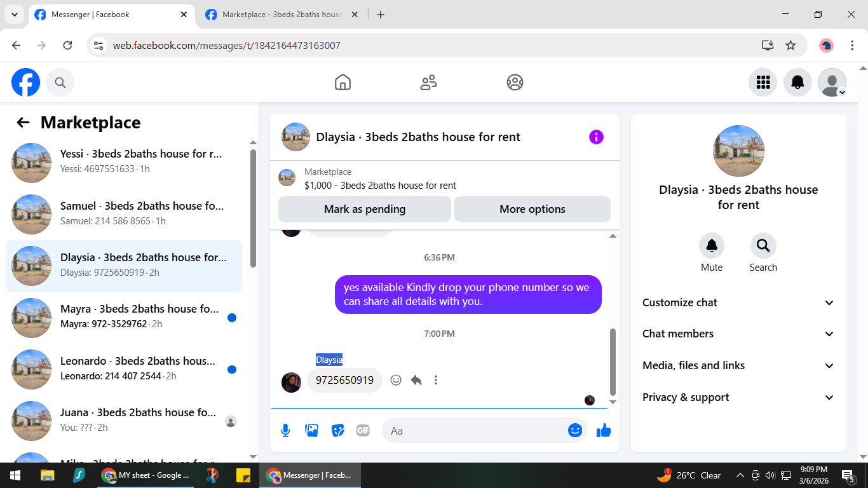Reload the page in Chrome

point(67,45)
